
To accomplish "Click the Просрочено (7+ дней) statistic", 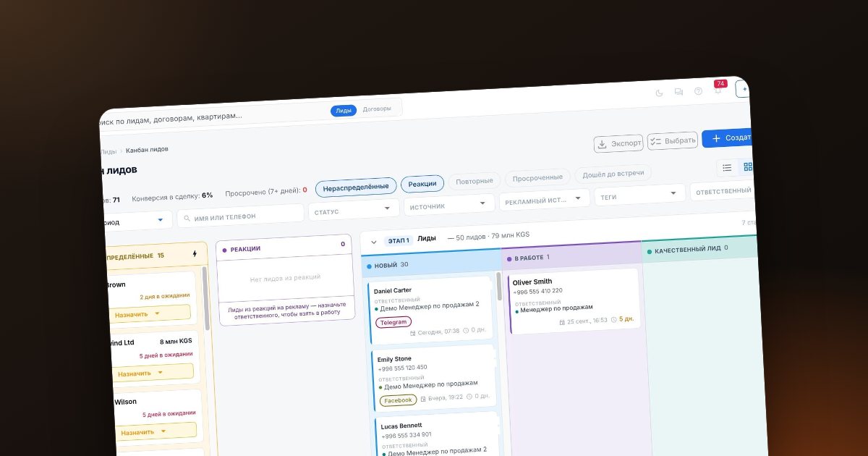I will coord(266,192).
